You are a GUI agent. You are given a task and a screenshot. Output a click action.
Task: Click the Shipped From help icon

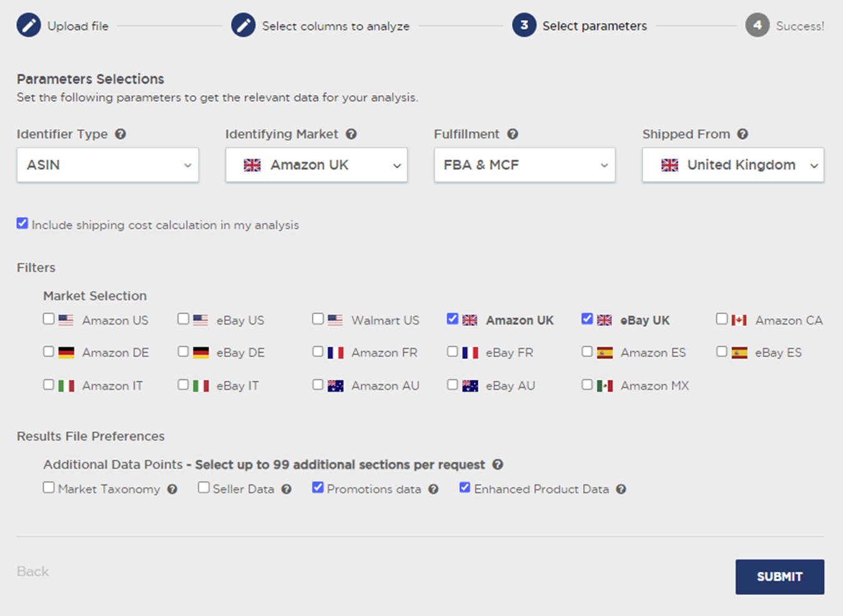click(x=742, y=134)
